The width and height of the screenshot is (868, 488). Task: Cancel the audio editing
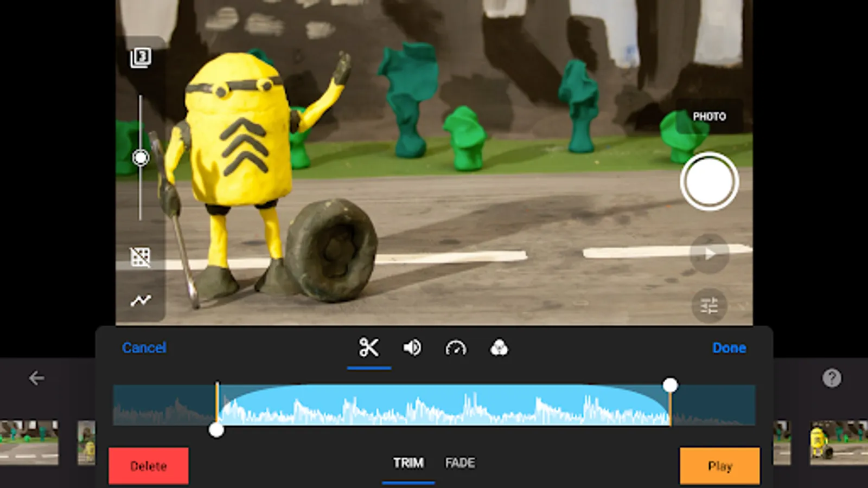pyautogui.click(x=144, y=348)
